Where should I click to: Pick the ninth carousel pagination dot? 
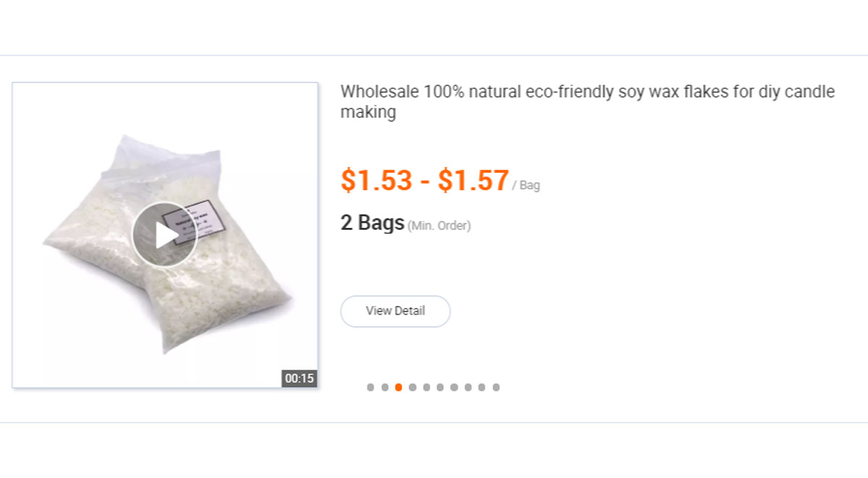482,388
